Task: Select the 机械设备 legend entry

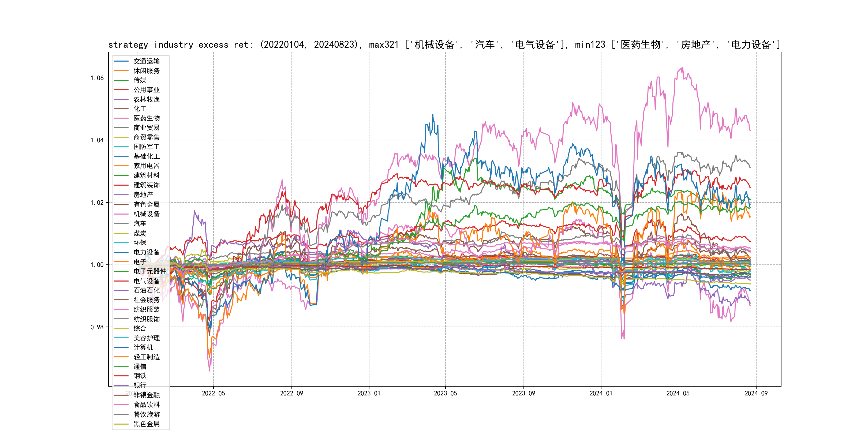Action: [146, 214]
